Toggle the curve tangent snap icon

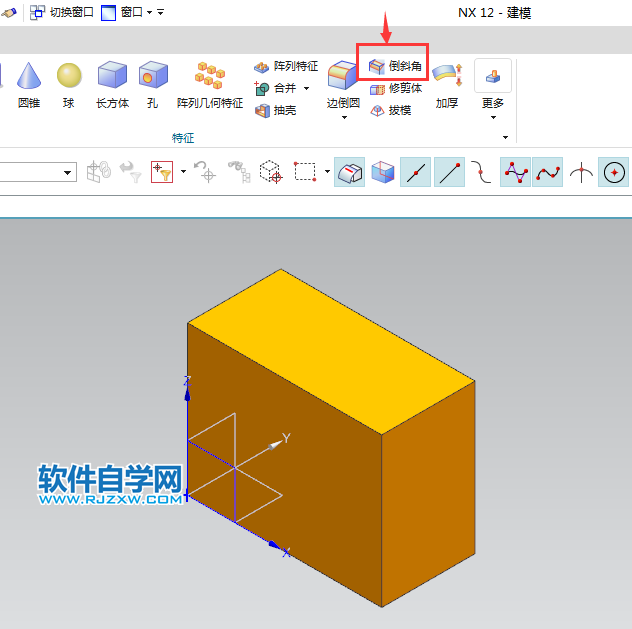point(481,172)
